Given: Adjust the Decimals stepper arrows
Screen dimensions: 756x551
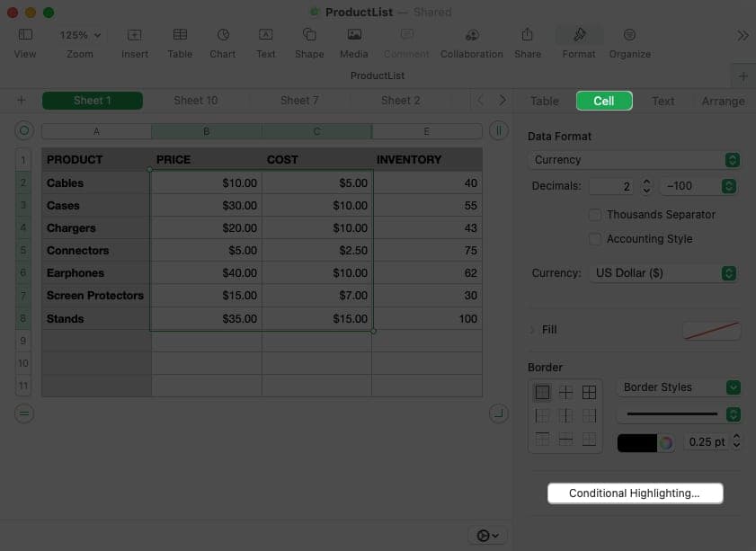Looking at the screenshot, I should pyautogui.click(x=646, y=186).
